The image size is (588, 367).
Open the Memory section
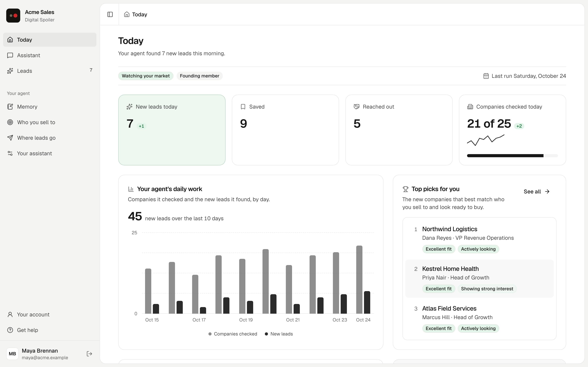(50, 107)
